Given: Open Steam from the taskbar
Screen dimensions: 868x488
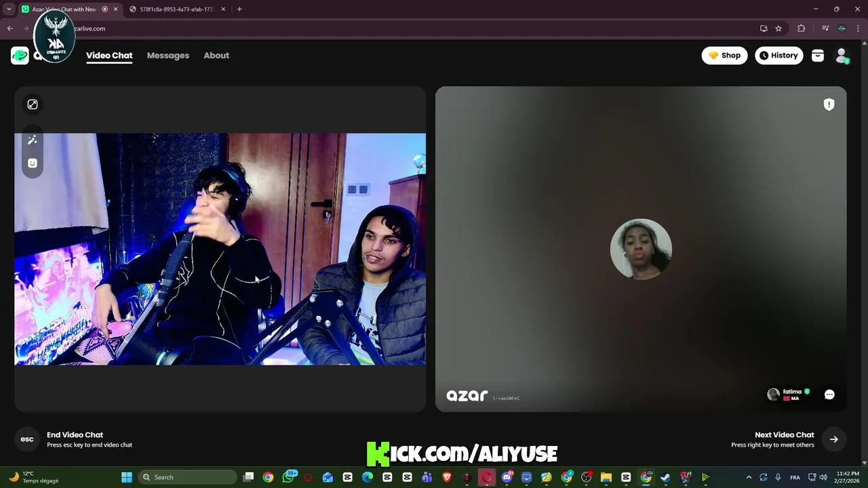Looking at the screenshot, I should pyautogui.click(x=666, y=477).
